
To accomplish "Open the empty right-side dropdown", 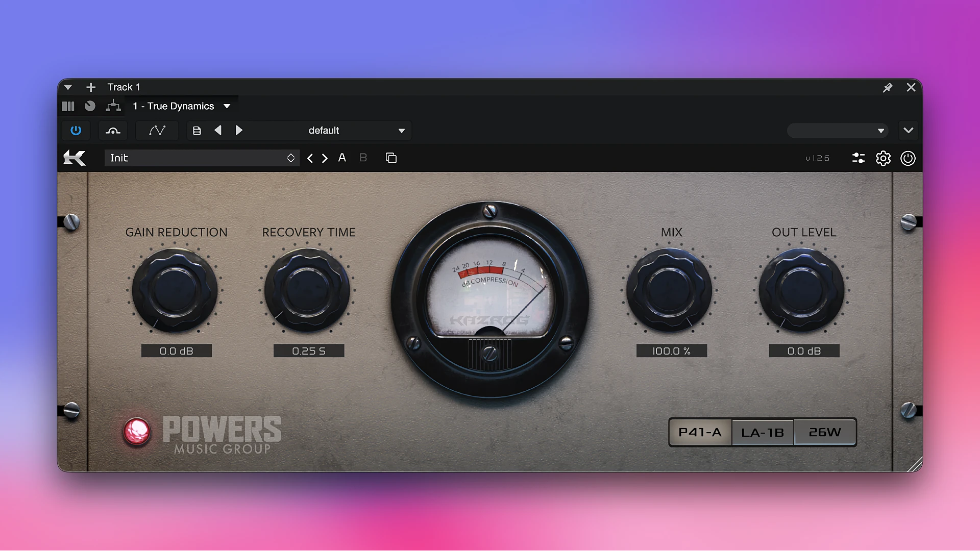I will (x=837, y=131).
